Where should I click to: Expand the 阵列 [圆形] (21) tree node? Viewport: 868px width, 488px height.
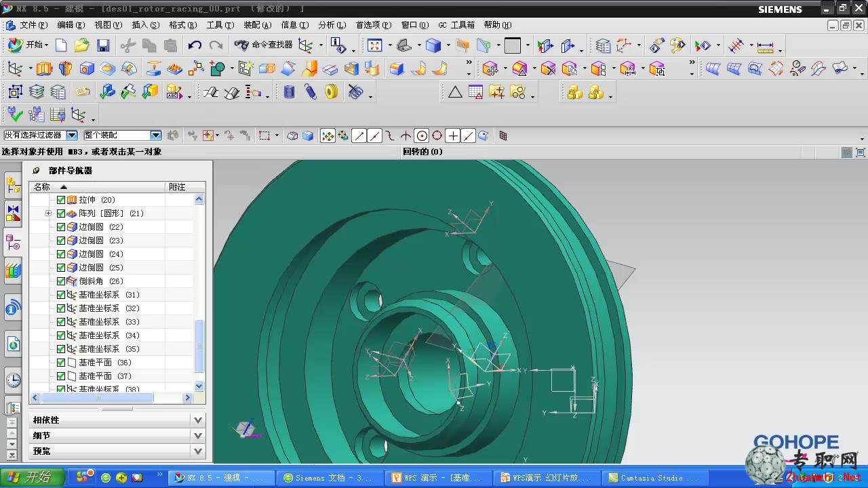coord(48,213)
